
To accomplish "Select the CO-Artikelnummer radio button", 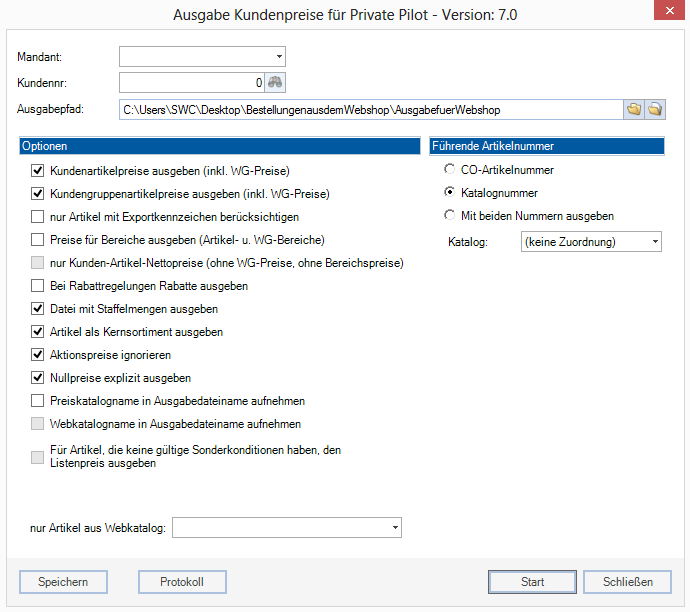I will click(x=450, y=170).
